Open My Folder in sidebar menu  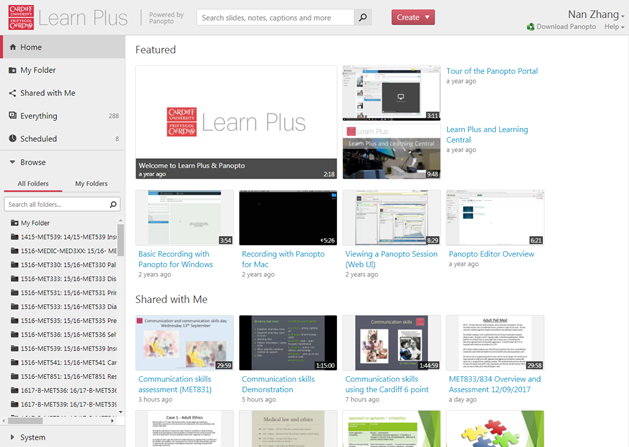click(63, 70)
